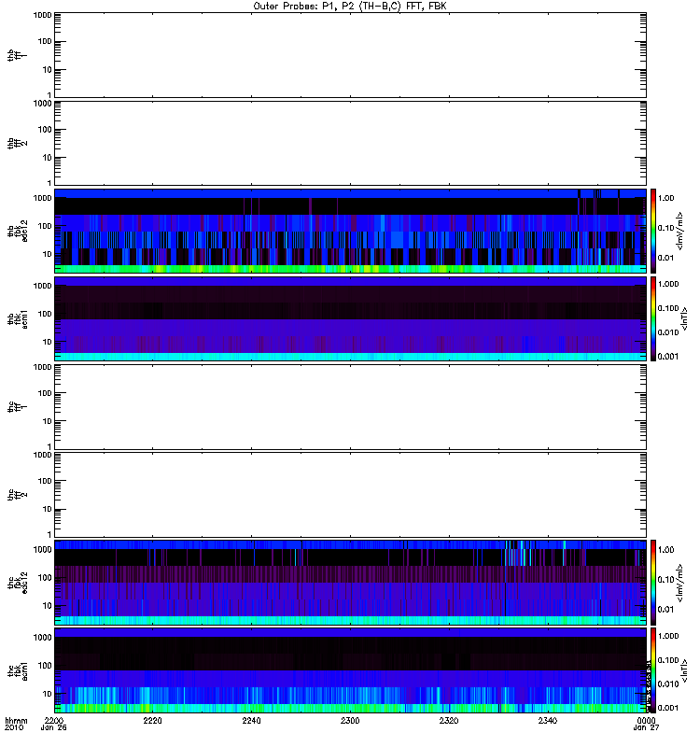Click the 2320 time tick label
Image resolution: width=700 pixels, height=747 pixels.
pyautogui.click(x=449, y=721)
